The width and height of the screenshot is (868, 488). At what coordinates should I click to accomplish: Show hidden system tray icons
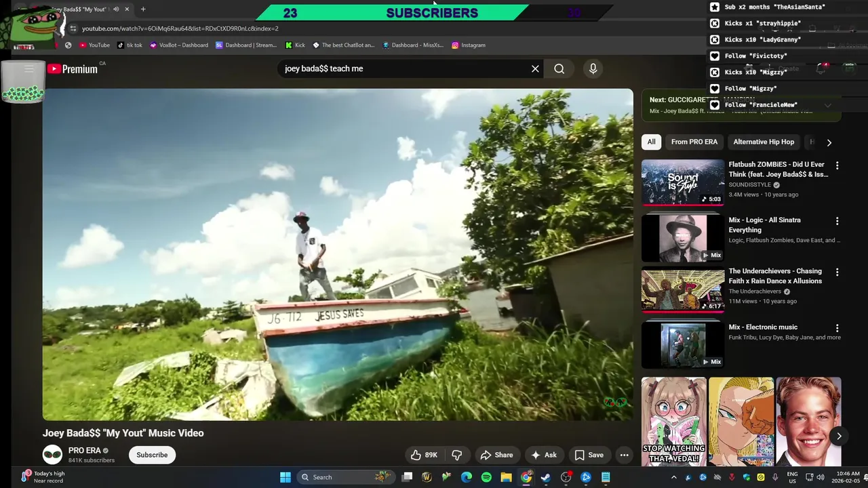[x=673, y=477]
